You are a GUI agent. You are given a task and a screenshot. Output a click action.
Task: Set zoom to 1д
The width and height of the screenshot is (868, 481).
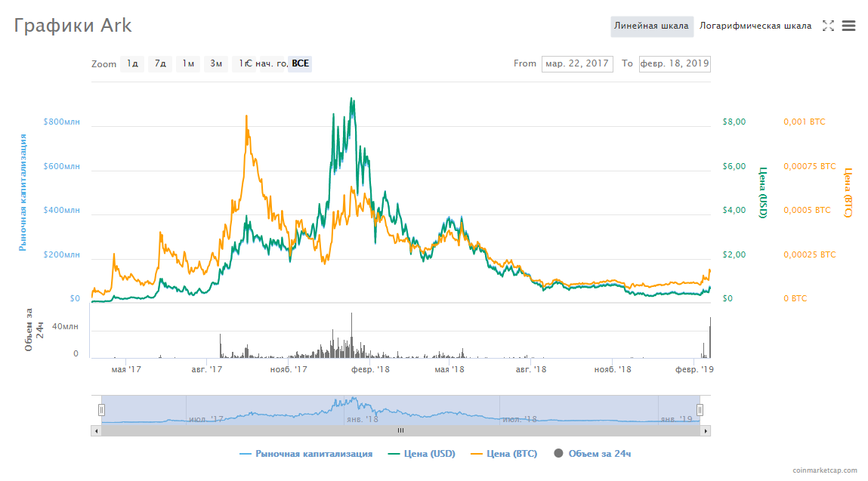[x=132, y=63]
